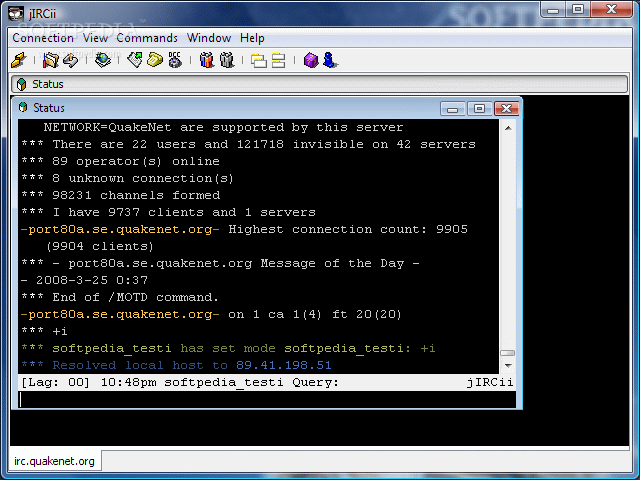Tile windows using the stacked windows icon
The image size is (640, 480).
pos(279,60)
